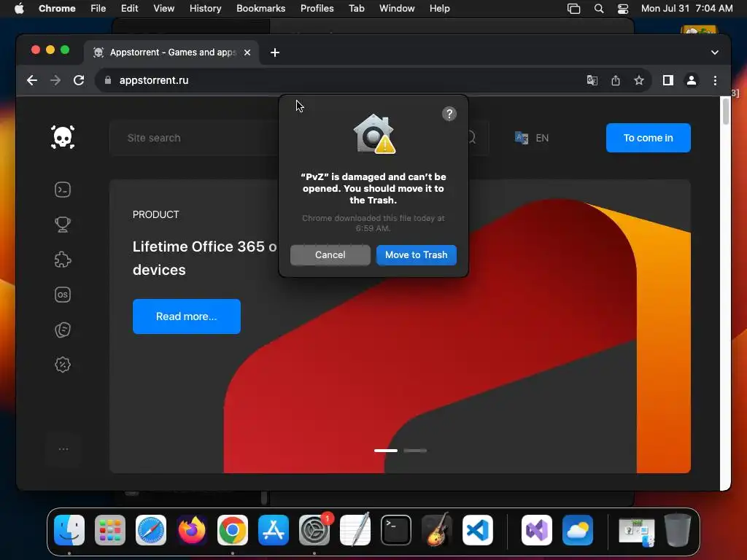
Task: Open the OS sidebar category
Action: [63, 295]
